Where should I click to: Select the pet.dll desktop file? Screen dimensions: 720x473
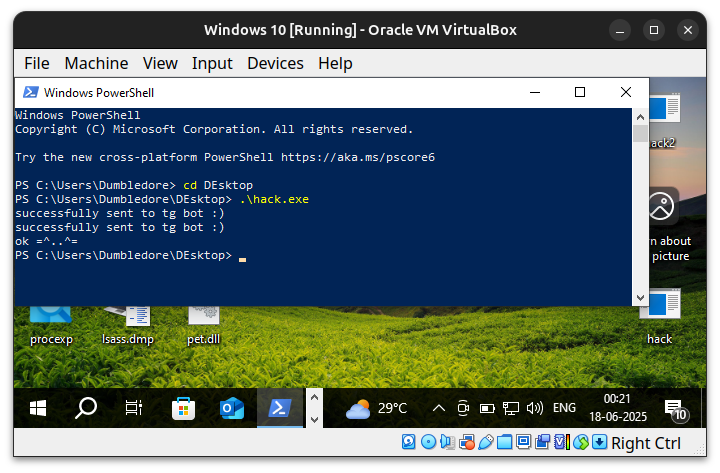click(203, 326)
